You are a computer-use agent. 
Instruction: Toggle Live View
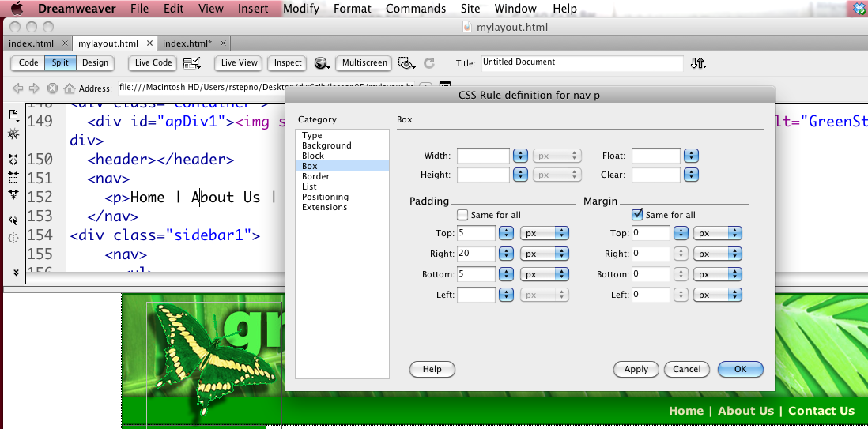point(240,62)
